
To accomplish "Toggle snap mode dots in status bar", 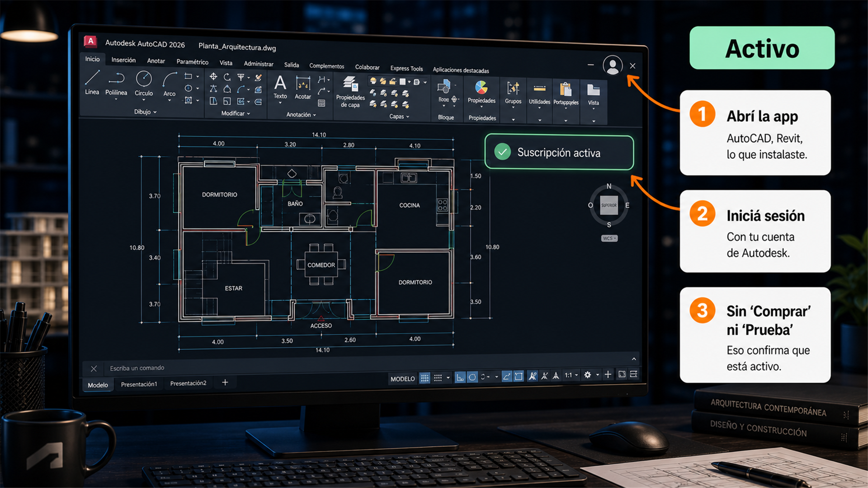I will pos(438,378).
